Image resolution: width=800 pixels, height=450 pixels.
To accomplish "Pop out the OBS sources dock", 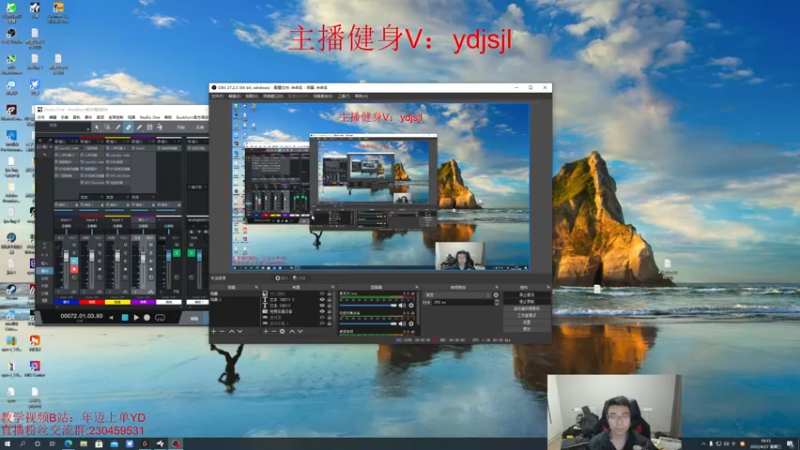I will click(x=333, y=287).
